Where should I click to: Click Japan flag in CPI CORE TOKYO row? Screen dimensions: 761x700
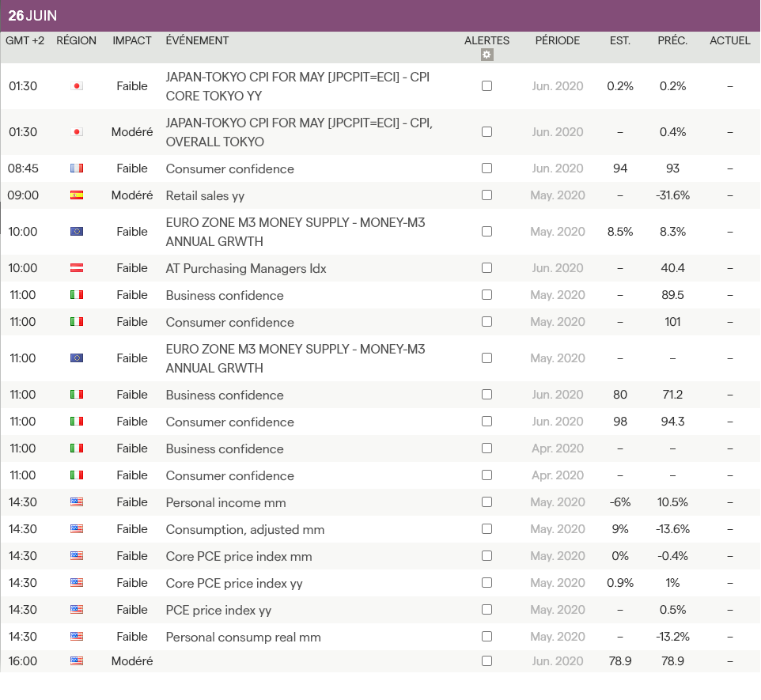click(x=77, y=86)
